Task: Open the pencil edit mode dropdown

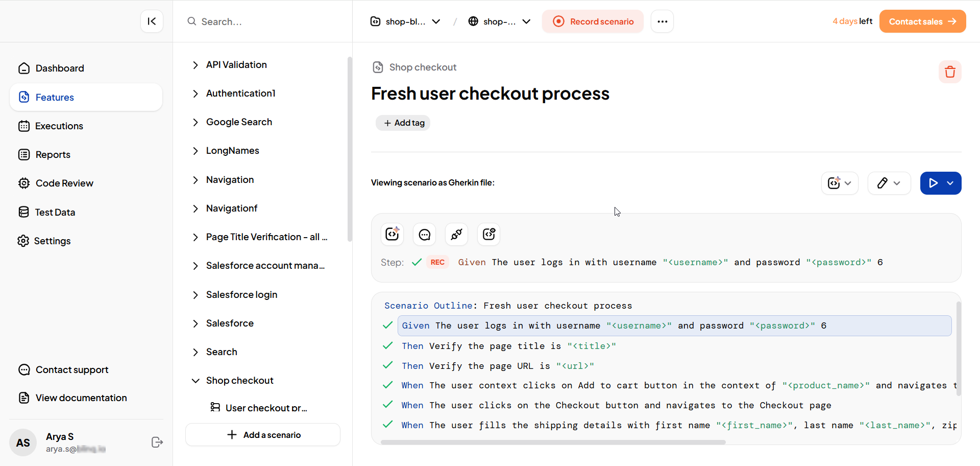Action: 889,183
